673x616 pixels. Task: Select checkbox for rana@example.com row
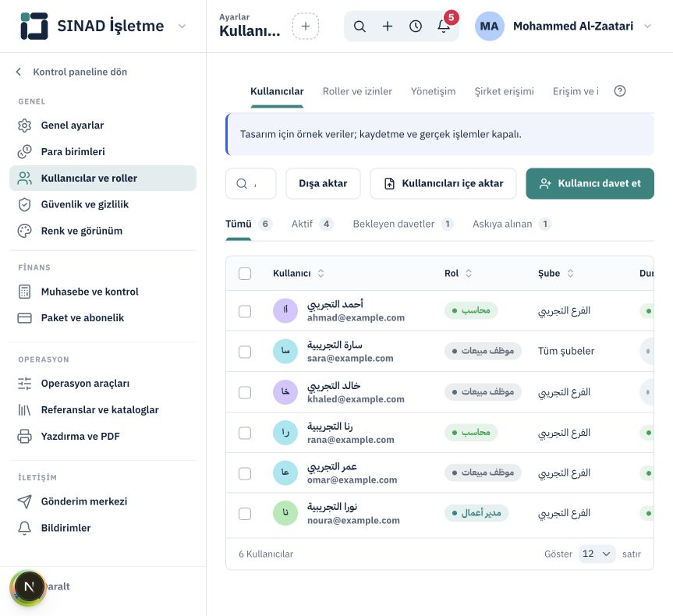245,433
